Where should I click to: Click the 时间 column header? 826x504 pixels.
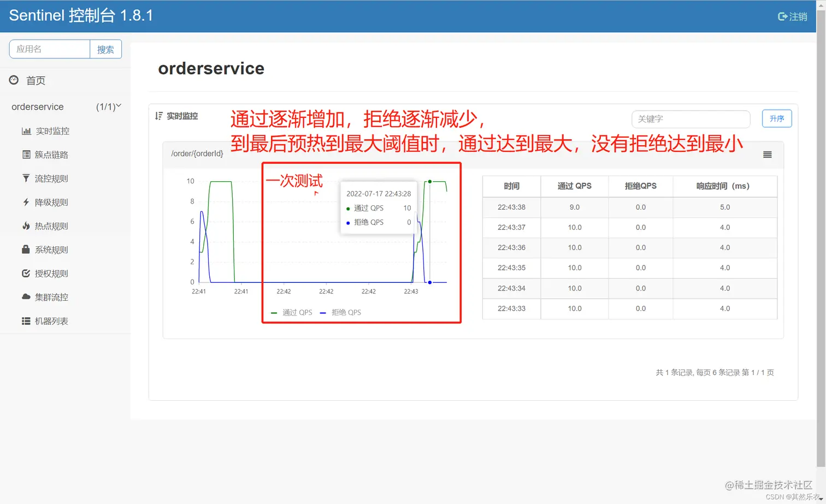(511, 186)
